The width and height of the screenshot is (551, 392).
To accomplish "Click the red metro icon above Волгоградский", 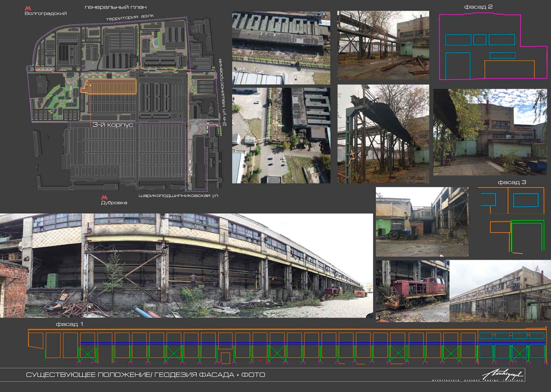I will (x=28, y=8).
